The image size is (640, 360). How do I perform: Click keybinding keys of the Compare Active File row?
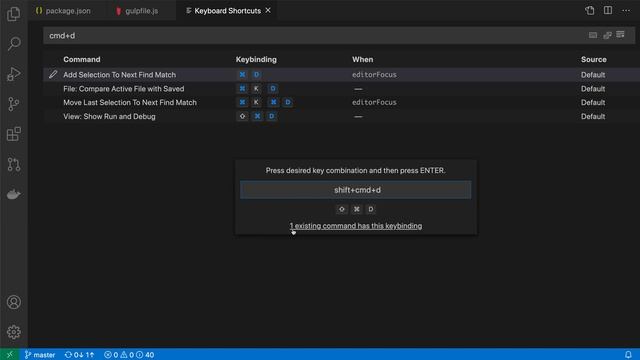258,89
